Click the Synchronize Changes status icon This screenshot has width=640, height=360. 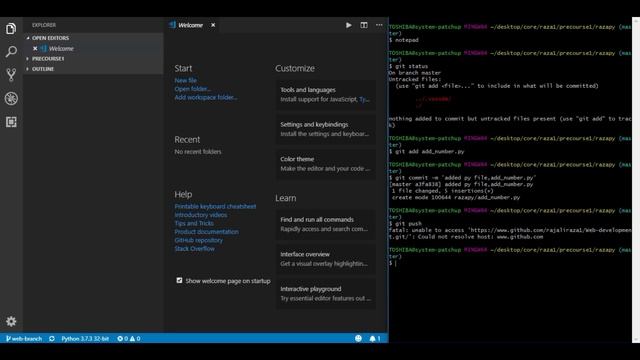point(52,339)
